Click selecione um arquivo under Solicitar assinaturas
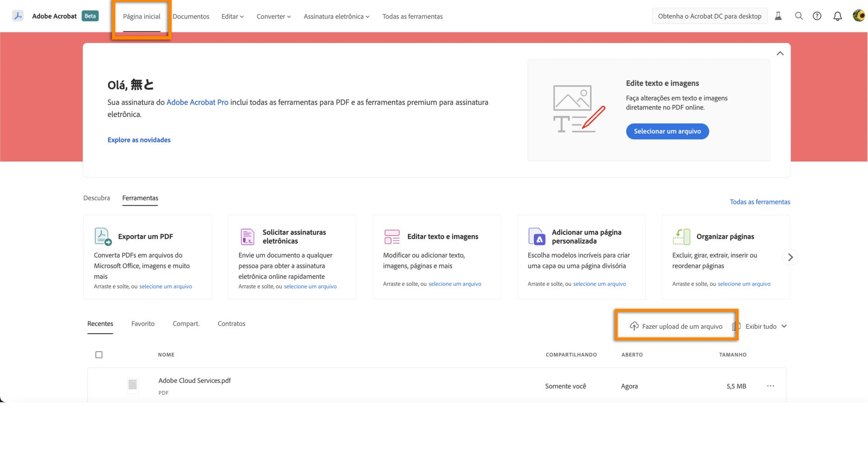868x457 pixels. point(310,287)
